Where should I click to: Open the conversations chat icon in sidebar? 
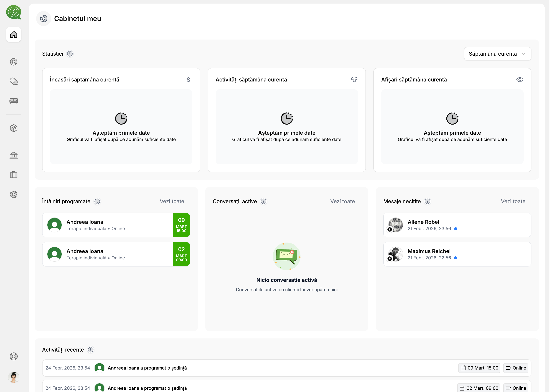13,81
